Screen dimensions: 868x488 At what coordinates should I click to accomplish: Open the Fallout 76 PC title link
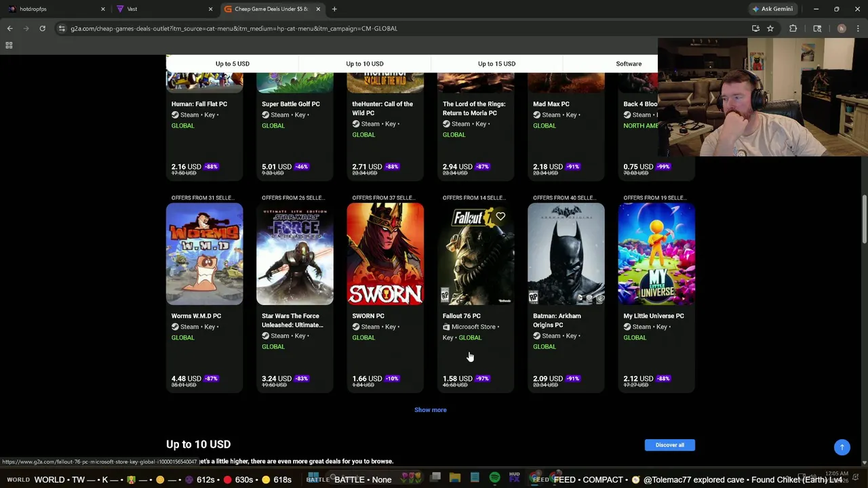tap(462, 316)
